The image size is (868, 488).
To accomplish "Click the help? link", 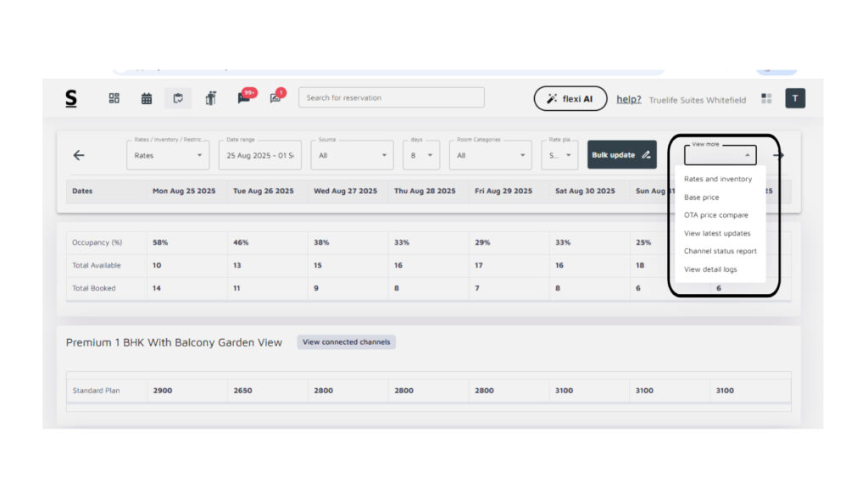I will coord(629,100).
